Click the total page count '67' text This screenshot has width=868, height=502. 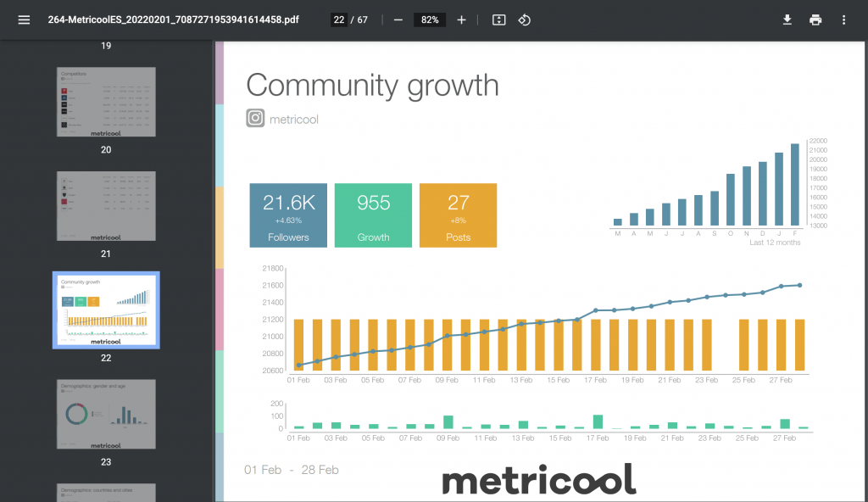[x=362, y=20]
